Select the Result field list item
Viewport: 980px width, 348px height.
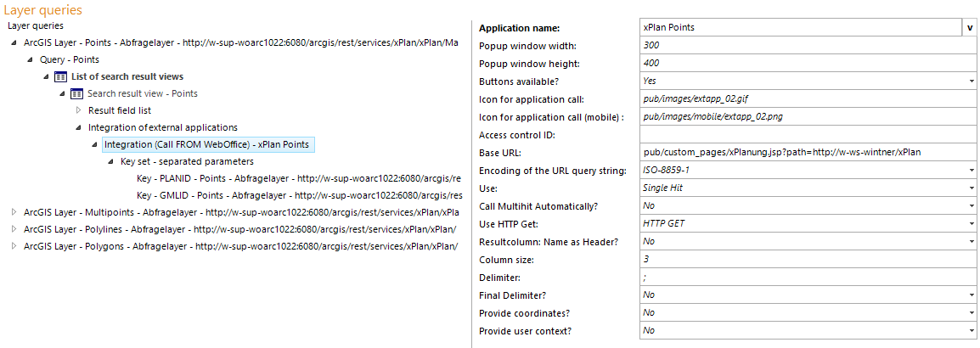point(120,110)
